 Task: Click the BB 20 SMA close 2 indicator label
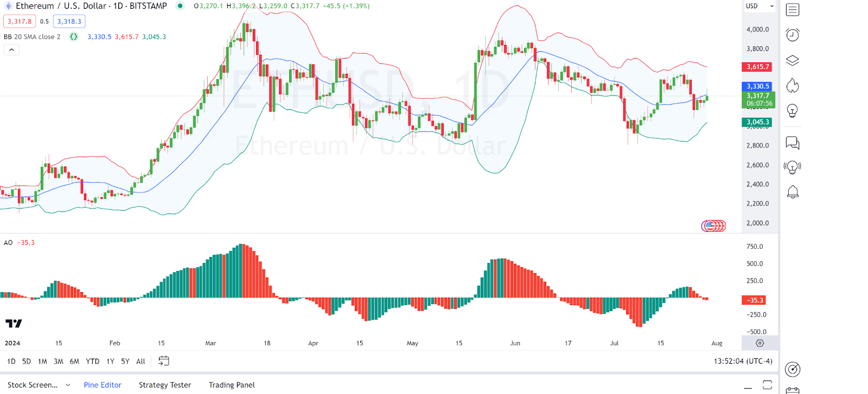[32, 37]
